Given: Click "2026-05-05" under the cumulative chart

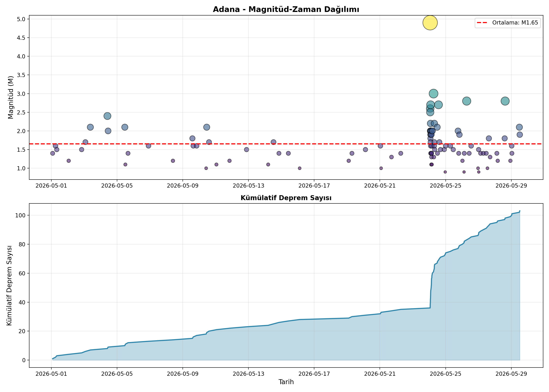Looking at the screenshot, I should point(117,374).
